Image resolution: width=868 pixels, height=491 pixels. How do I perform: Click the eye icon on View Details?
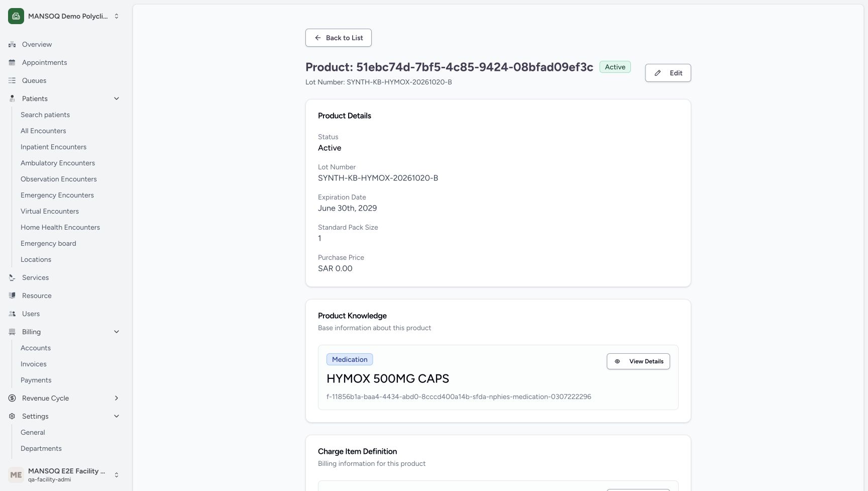coord(617,361)
